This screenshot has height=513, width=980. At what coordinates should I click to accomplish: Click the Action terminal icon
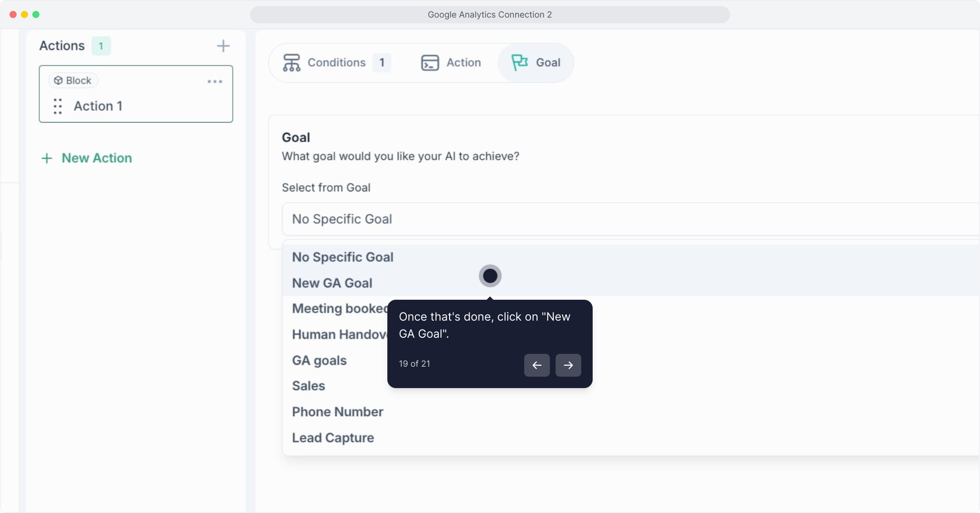coord(430,63)
